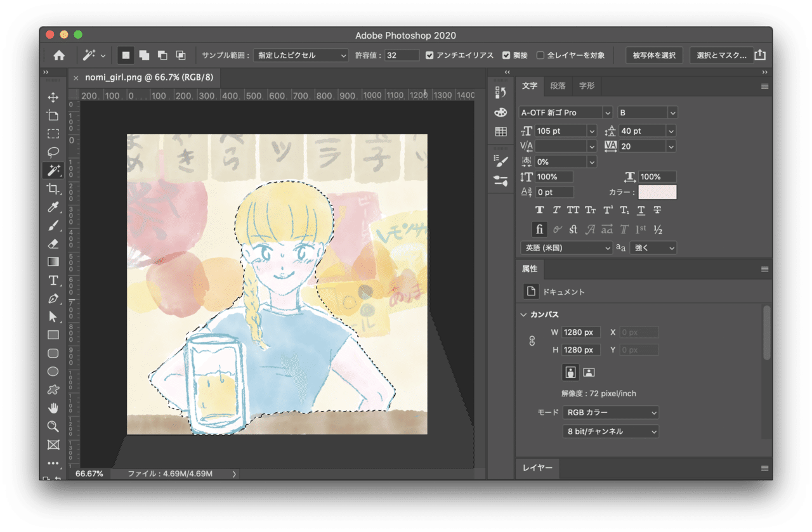Open the A-OTF 新ゴ Pro font dropdown

click(566, 112)
